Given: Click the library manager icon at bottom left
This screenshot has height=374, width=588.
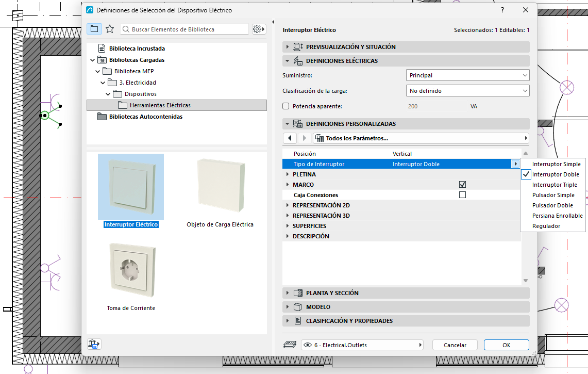Looking at the screenshot, I should coord(94,344).
